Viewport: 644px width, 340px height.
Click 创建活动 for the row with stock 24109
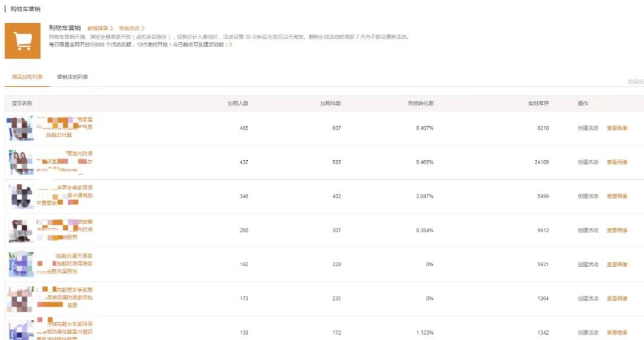pyautogui.click(x=588, y=162)
